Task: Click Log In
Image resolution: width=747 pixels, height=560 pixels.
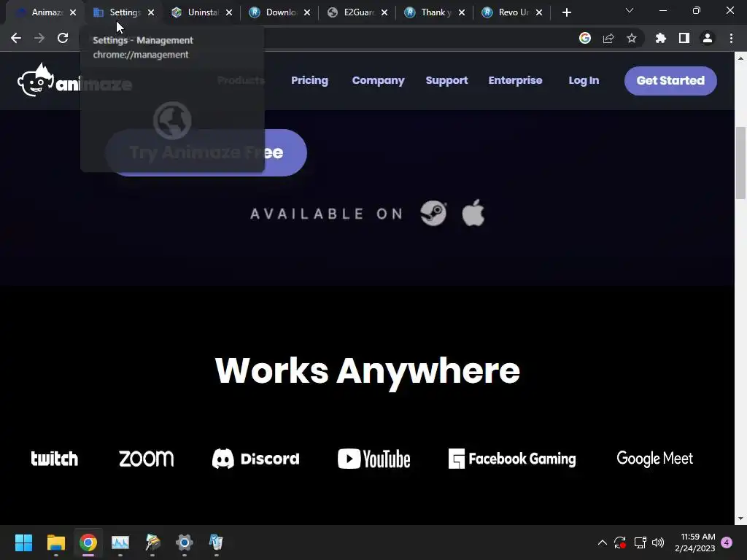Action: pyautogui.click(x=584, y=80)
